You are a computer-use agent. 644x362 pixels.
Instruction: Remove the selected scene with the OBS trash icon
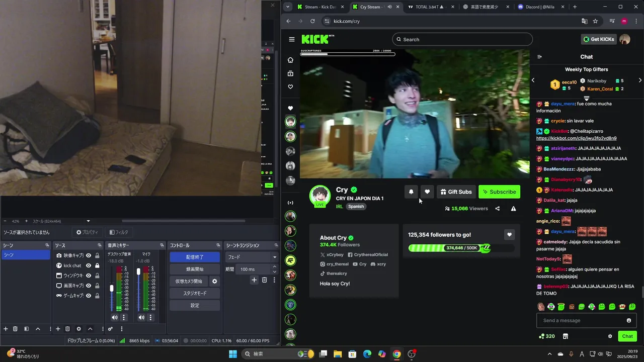16,329
